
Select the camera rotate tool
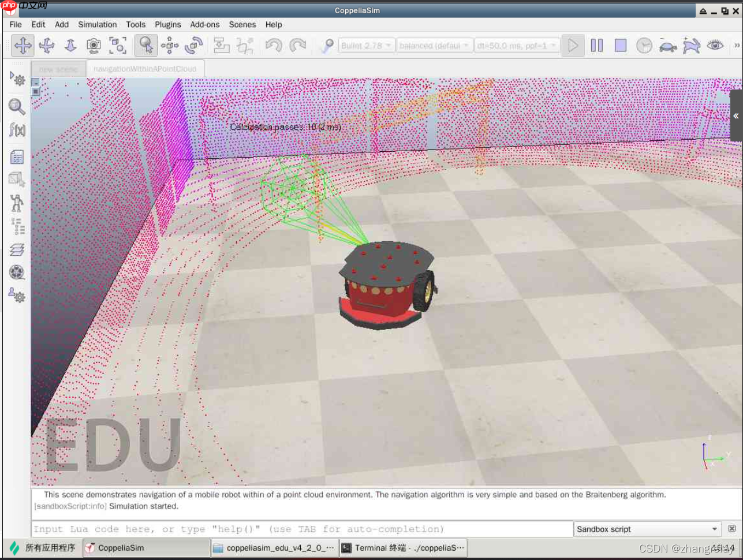tap(47, 46)
